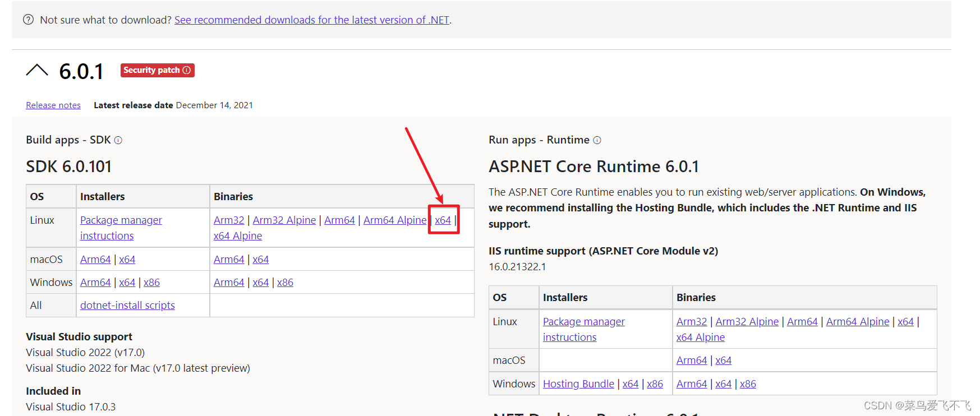This screenshot has height=416, width=980.
Task: Download ASP.NET Runtime macOS Arm64 binary
Action: point(692,360)
